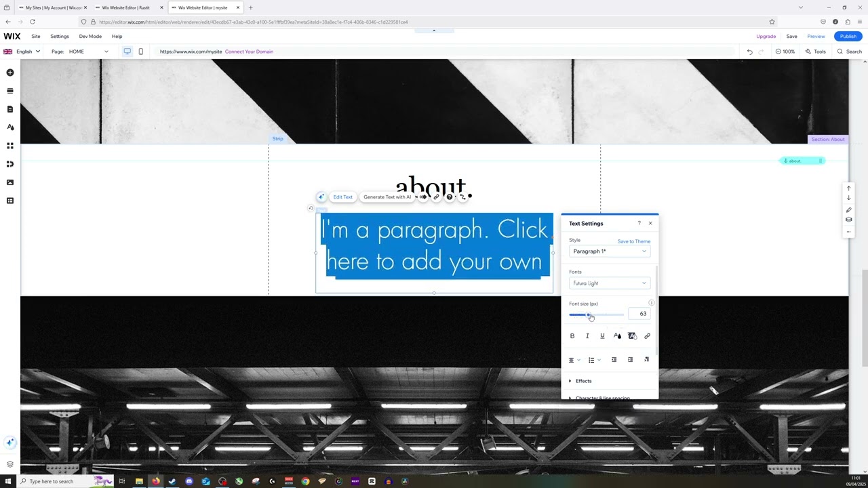The height and width of the screenshot is (488, 868).
Task: Open the Media sidebar icon
Action: coord(10,182)
